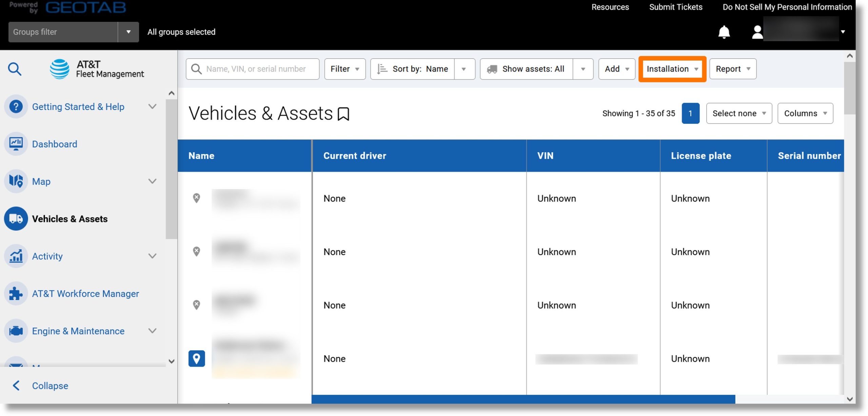Open the Groups filter dropdown
Viewport: 868px width, 416px height.
(x=128, y=32)
